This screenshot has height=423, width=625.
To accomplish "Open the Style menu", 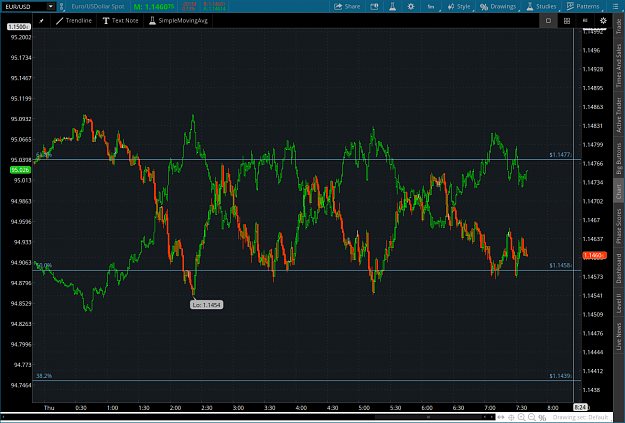I will (x=459, y=6).
